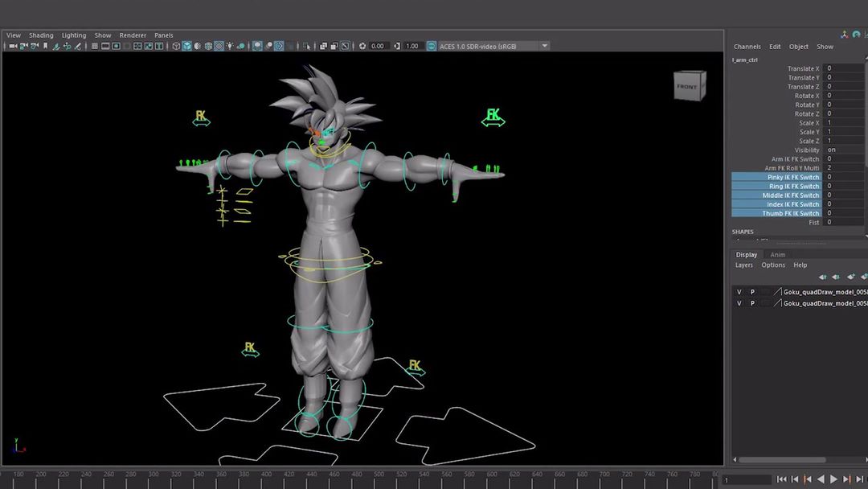The height and width of the screenshot is (489, 868).
Task: Select the Arm IK FK Switch attribute
Action: coord(796,159)
